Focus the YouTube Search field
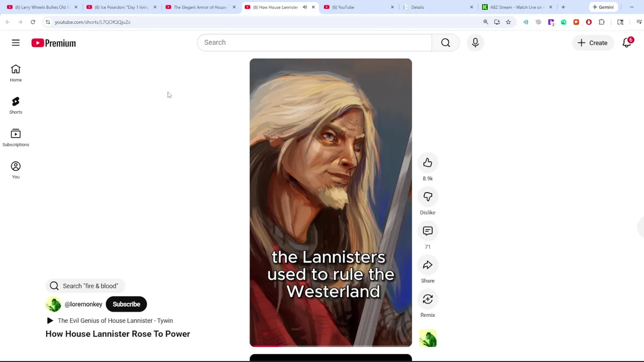The image size is (644, 362). pos(314,43)
